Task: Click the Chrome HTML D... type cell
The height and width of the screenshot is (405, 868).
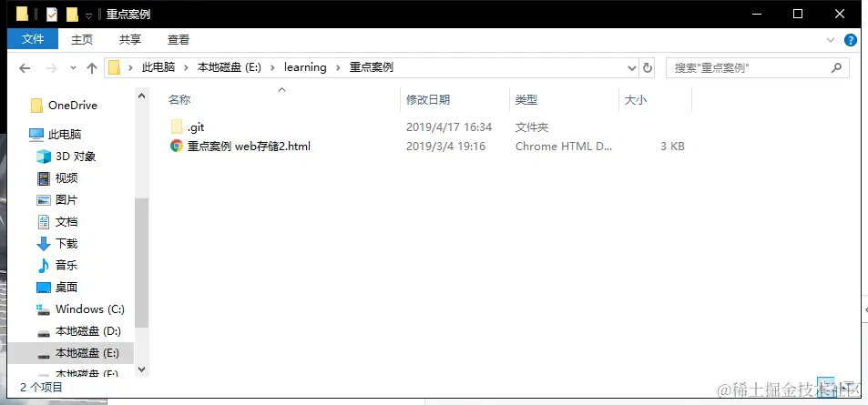Action: (x=564, y=146)
